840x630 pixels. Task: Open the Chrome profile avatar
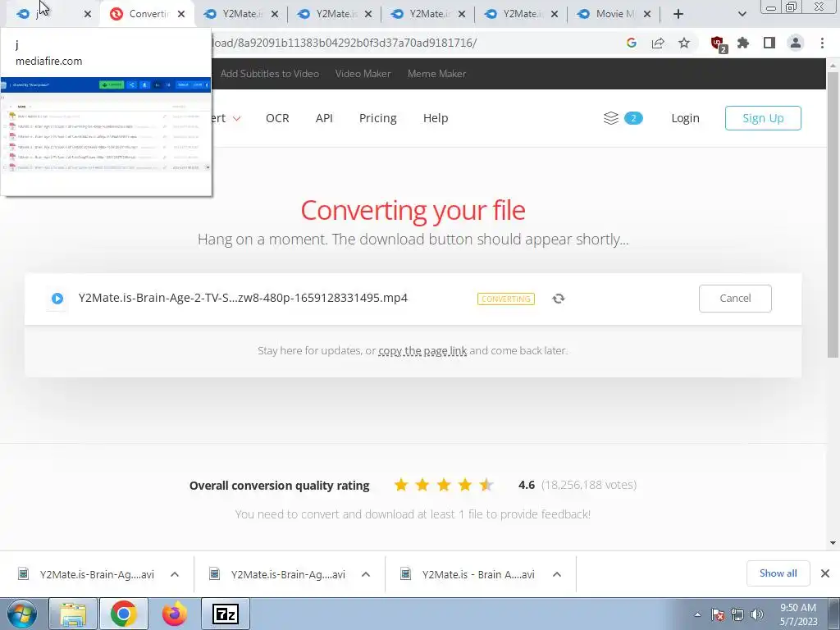point(796,43)
